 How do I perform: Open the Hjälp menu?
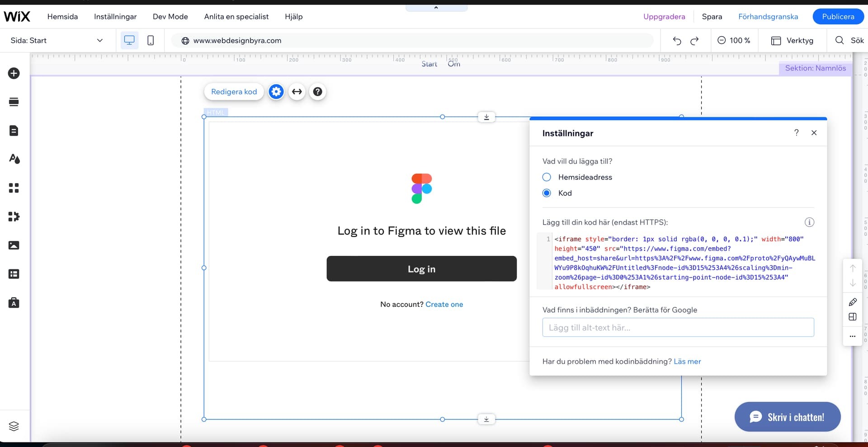click(294, 17)
